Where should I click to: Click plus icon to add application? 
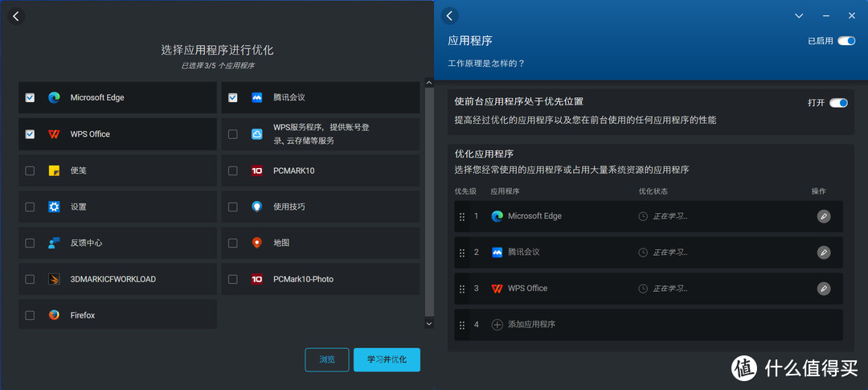[497, 325]
